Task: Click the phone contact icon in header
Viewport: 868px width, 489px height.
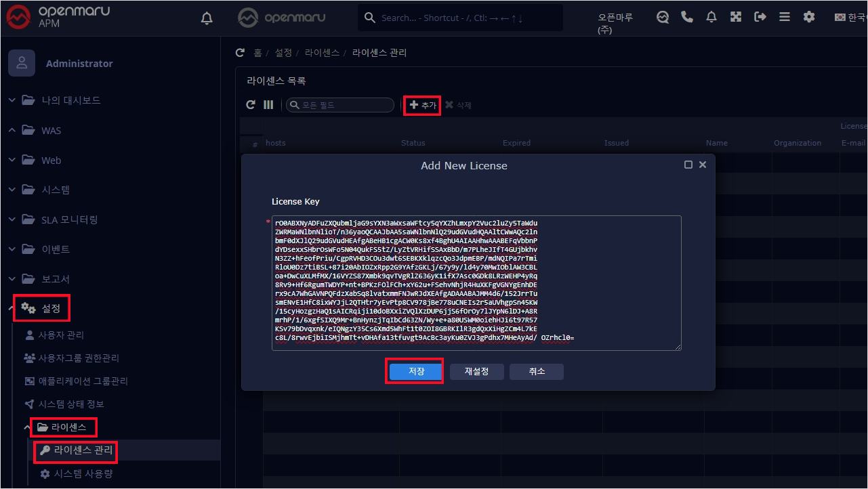Action: [687, 18]
